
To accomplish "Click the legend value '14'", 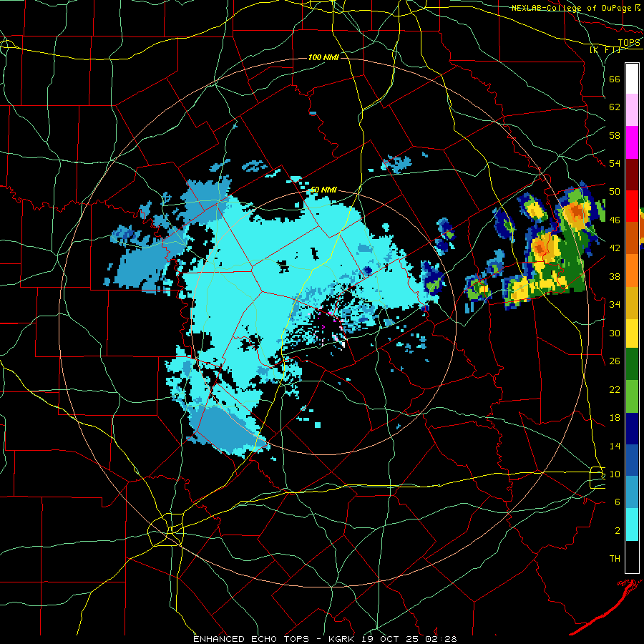I will (615, 446).
